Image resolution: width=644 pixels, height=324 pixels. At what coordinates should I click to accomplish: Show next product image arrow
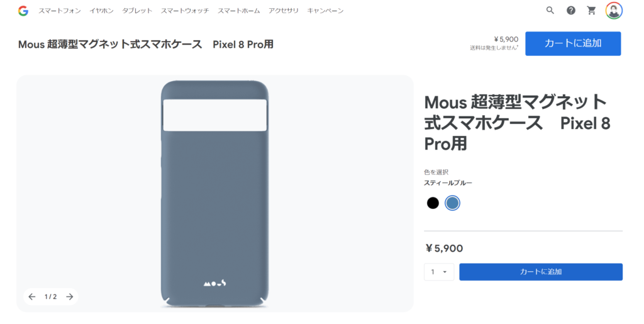(x=70, y=297)
